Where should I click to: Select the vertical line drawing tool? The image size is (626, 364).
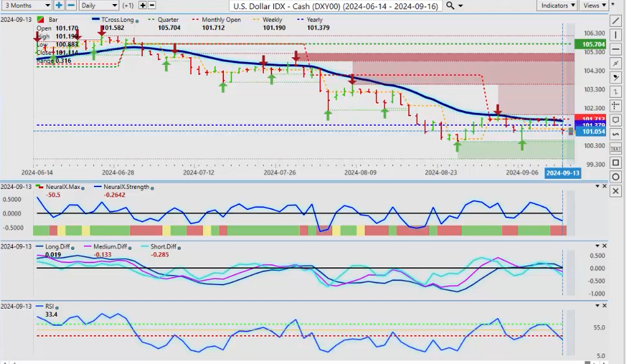[616, 35]
